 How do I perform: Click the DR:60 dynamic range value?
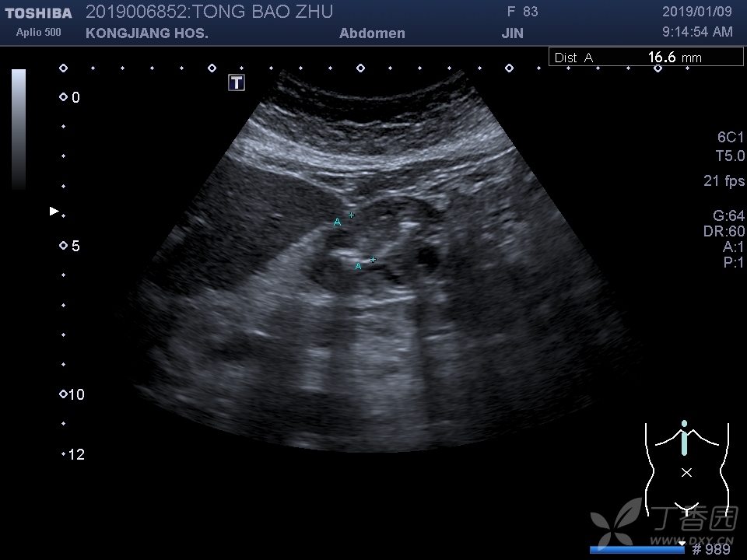(724, 232)
